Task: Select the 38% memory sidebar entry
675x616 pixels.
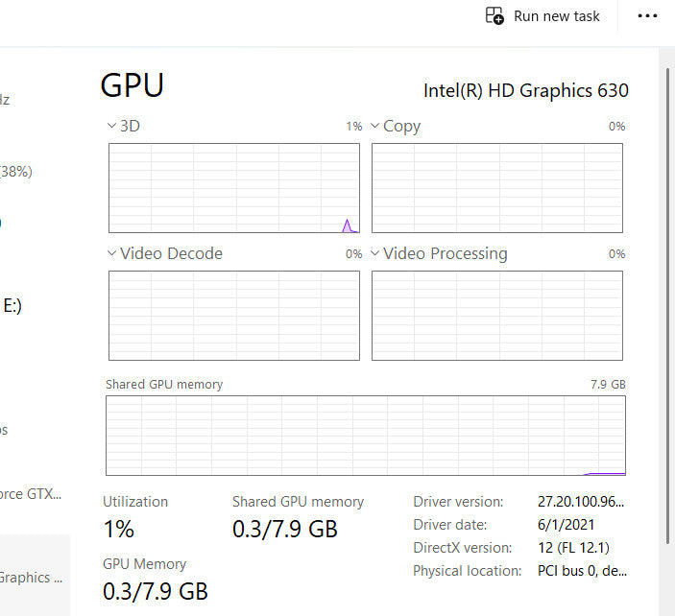Action: 15,172
